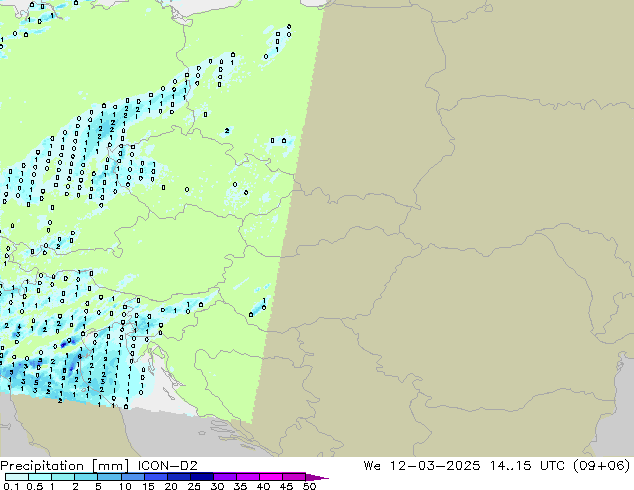634x490 pixels.
Task: Click the 25–30 mm dark blue swatch
Action: pos(202,477)
